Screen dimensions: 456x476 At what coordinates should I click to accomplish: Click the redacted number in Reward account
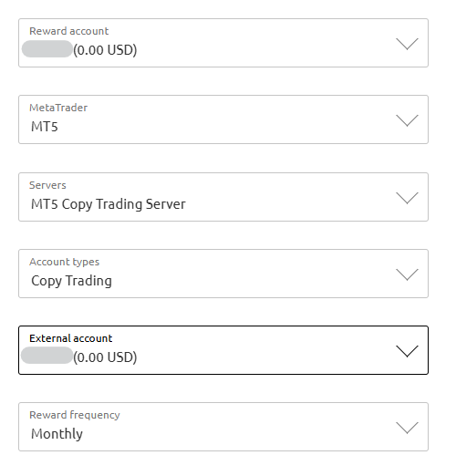click(x=47, y=49)
